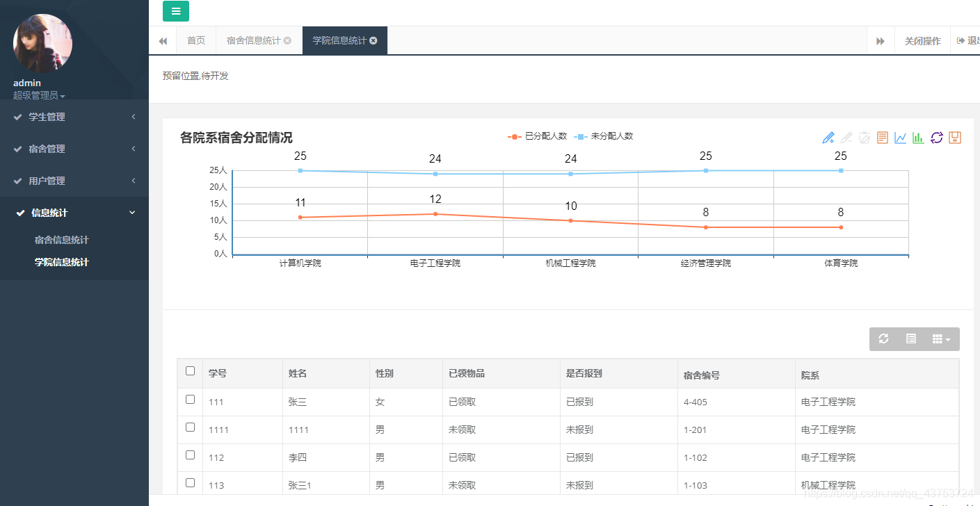The image size is (980, 506).
Task: Tick the checkbox for row 112
Action: click(190, 455)
